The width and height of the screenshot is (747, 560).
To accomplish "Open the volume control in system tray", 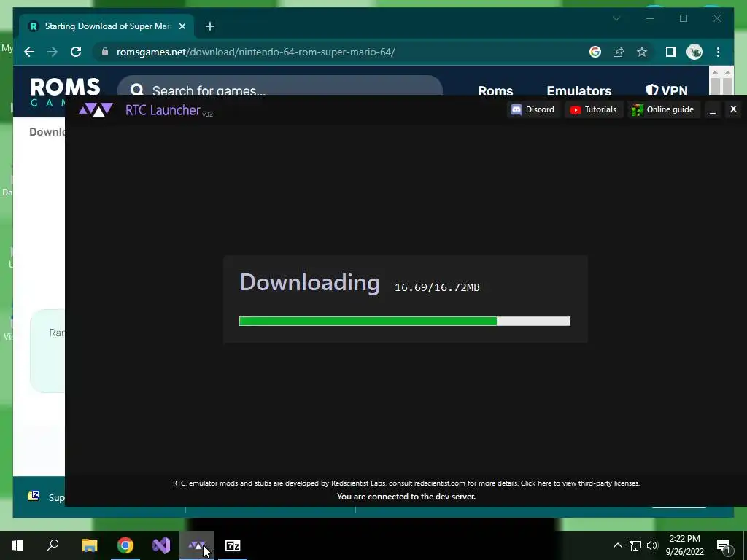I will [652, 545].
